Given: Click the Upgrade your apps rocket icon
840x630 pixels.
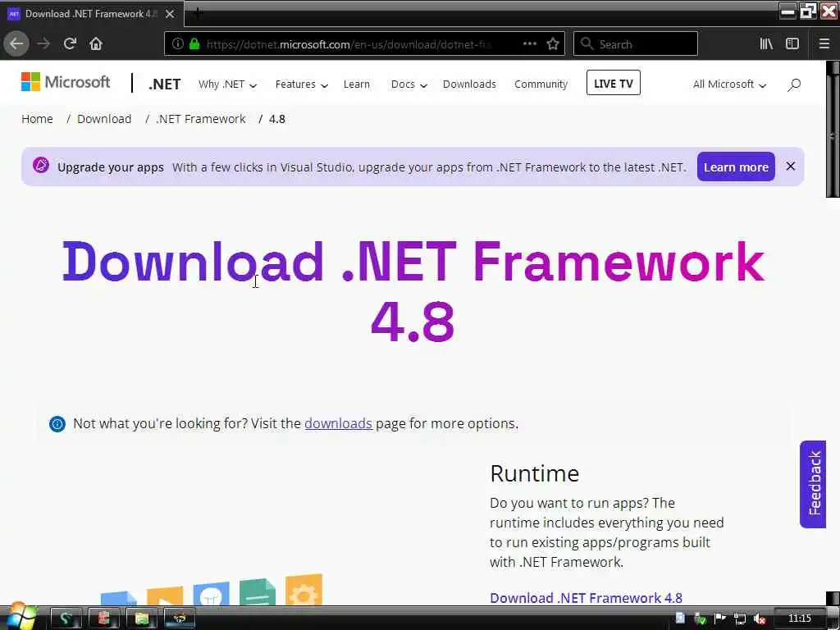Looking at the screenshot, I should tap(41, 166).
